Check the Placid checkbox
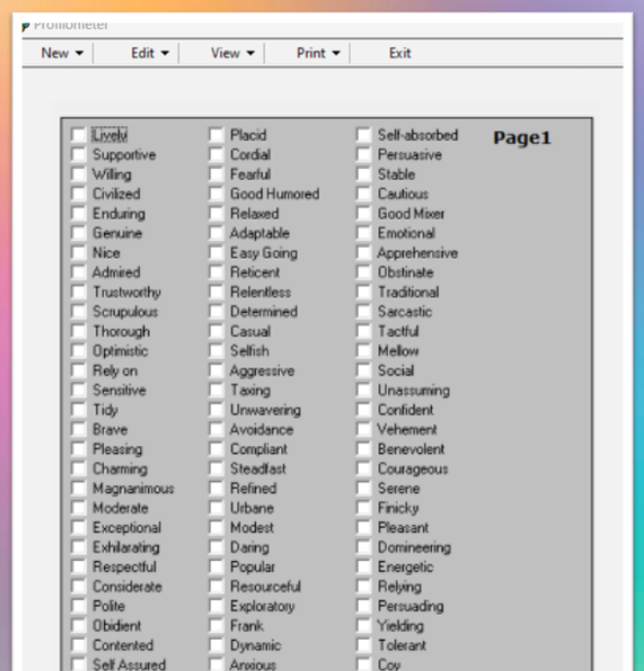 pos(216,135)
